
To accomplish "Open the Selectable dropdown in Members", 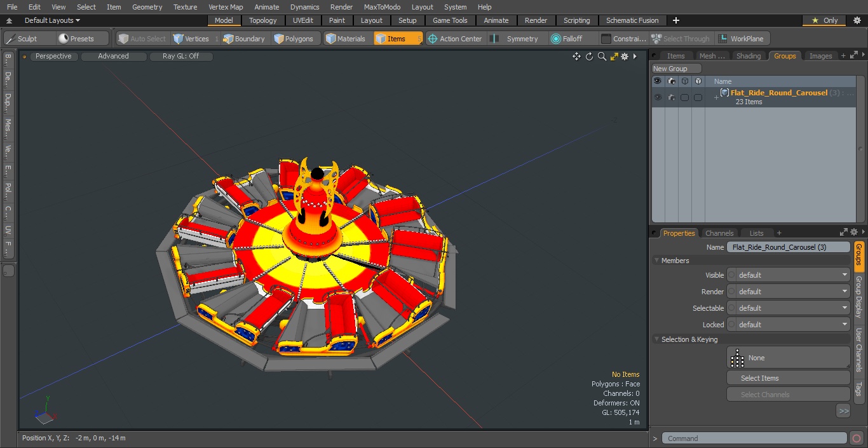I will tap(789, 308).
